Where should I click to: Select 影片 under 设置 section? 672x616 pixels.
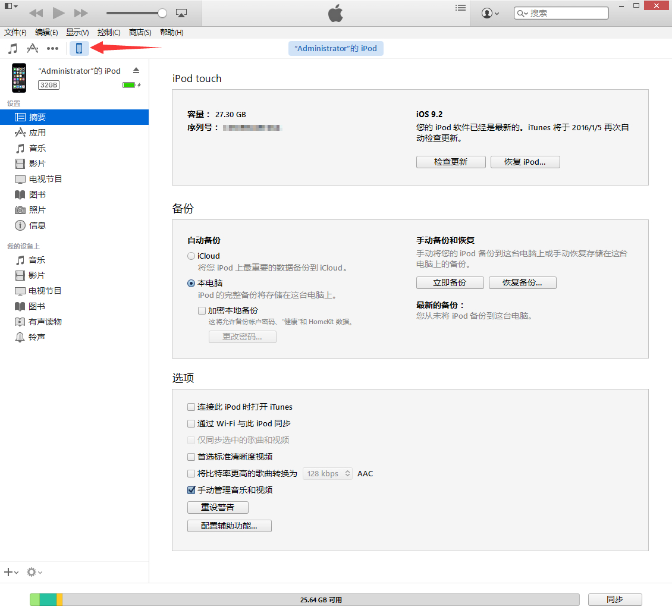point(74,164)
